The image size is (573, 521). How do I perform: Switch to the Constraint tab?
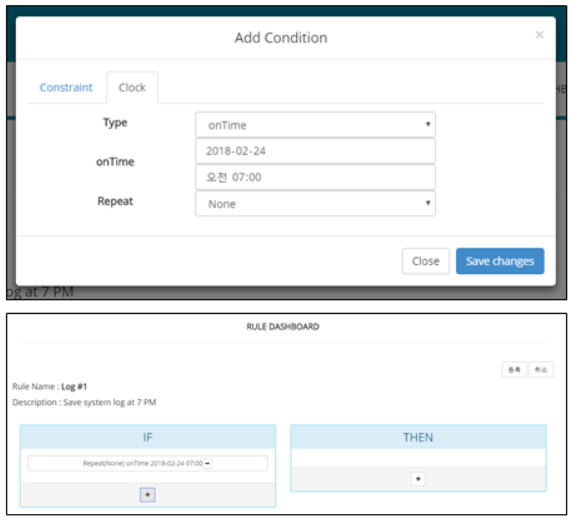[x=66, y=88]
